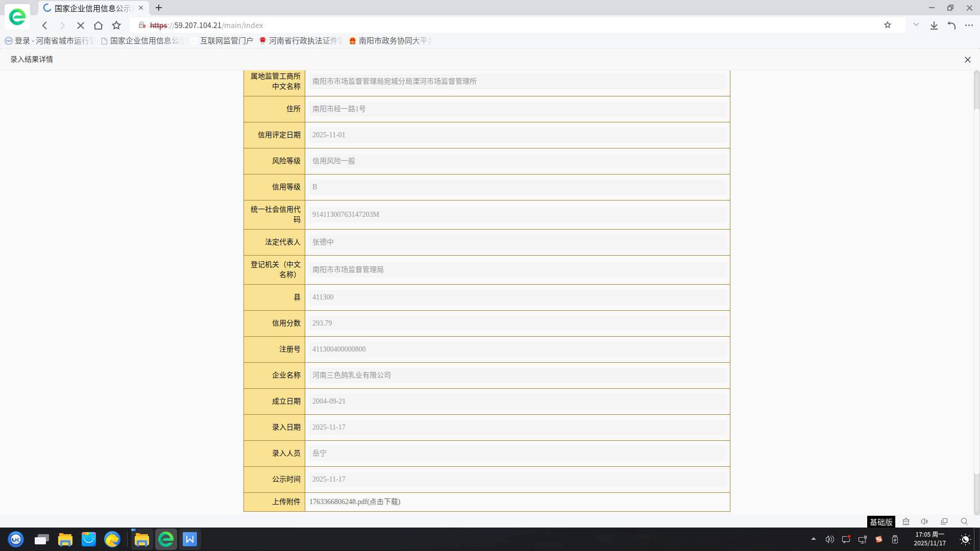
Task: Click the undo closed tab arrow icon
Action: [x=951, y=26]
